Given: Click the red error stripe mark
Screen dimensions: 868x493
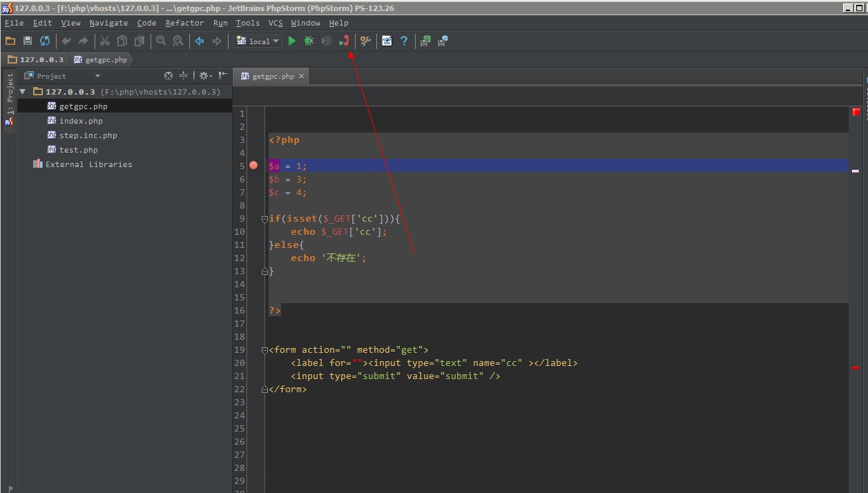Looking at the screenshot, I should point(856,368).
